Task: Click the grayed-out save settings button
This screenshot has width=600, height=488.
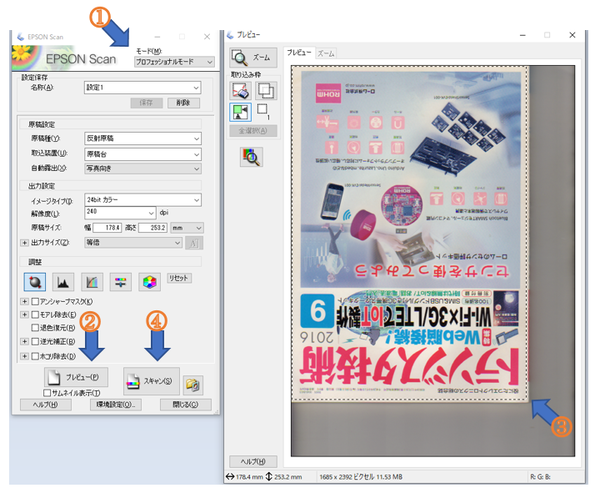Action: pos(146,103)
